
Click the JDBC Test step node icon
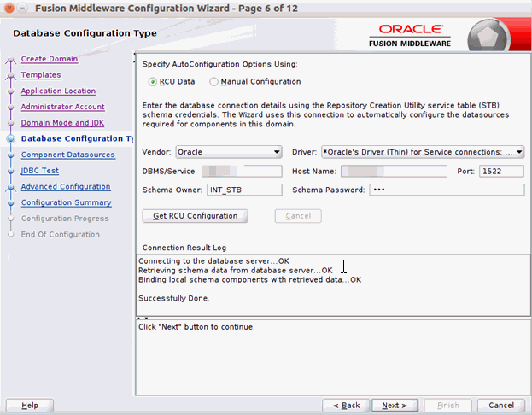[x=11, y=171]
